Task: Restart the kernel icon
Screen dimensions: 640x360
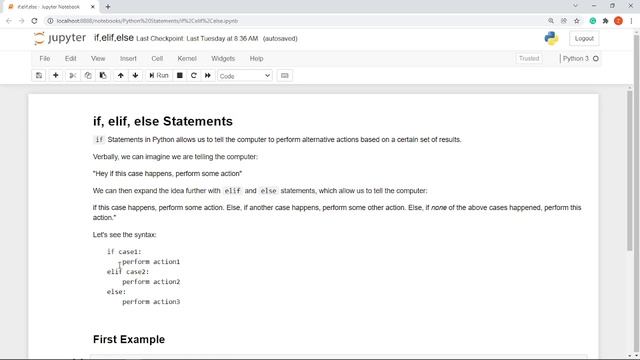Action: click(193, 76)
